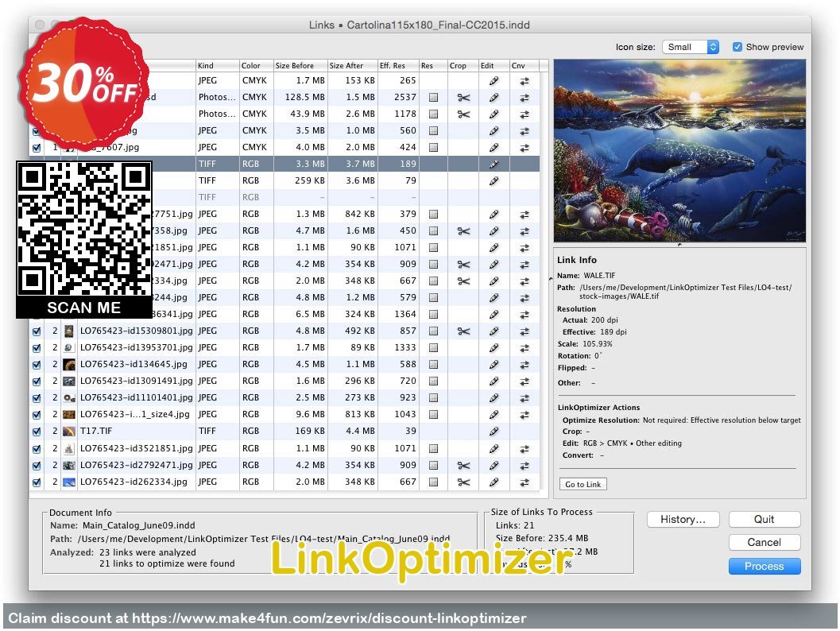
Task: Select the file name LO765423-id13091491.jpg
Action: point(136,381)
